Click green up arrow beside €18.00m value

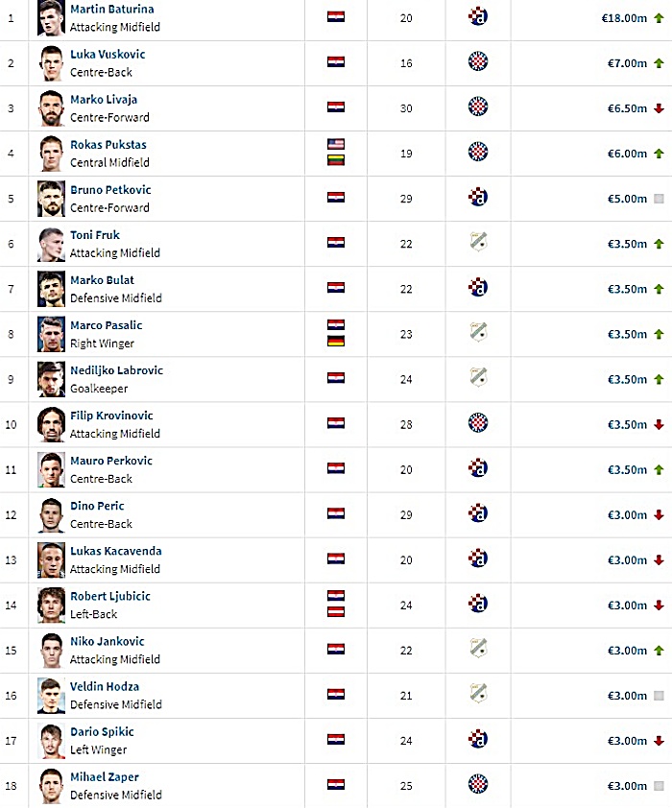click(659, 18)
